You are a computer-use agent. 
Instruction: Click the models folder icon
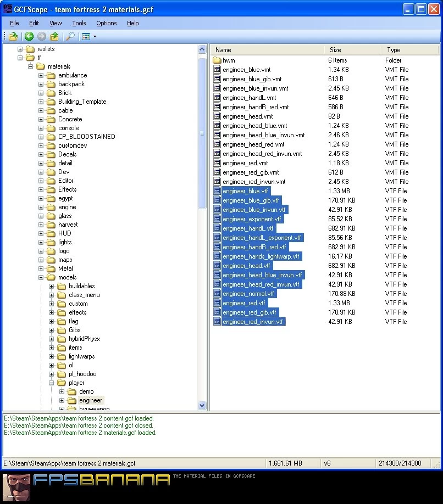51,277
